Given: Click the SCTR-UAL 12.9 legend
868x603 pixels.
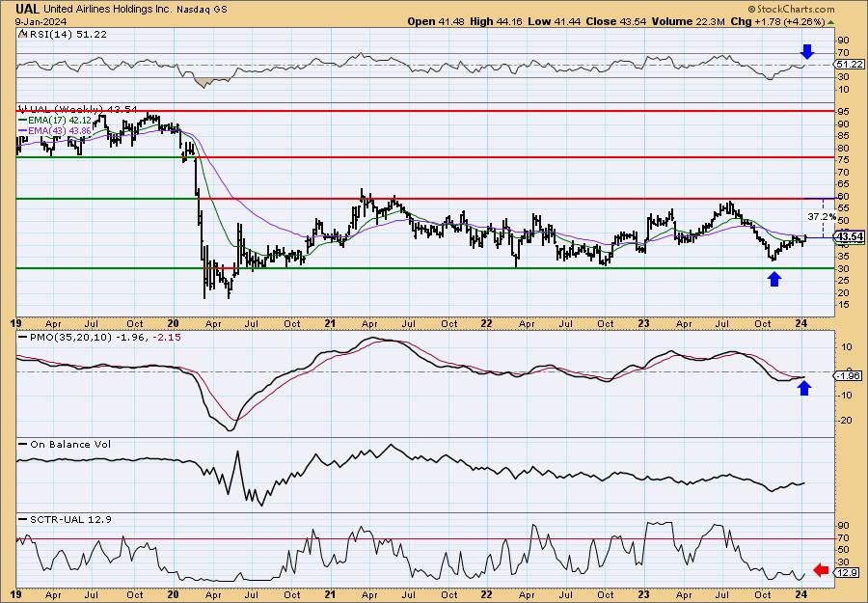Looking at the screenshot, I should coord(65,519).
